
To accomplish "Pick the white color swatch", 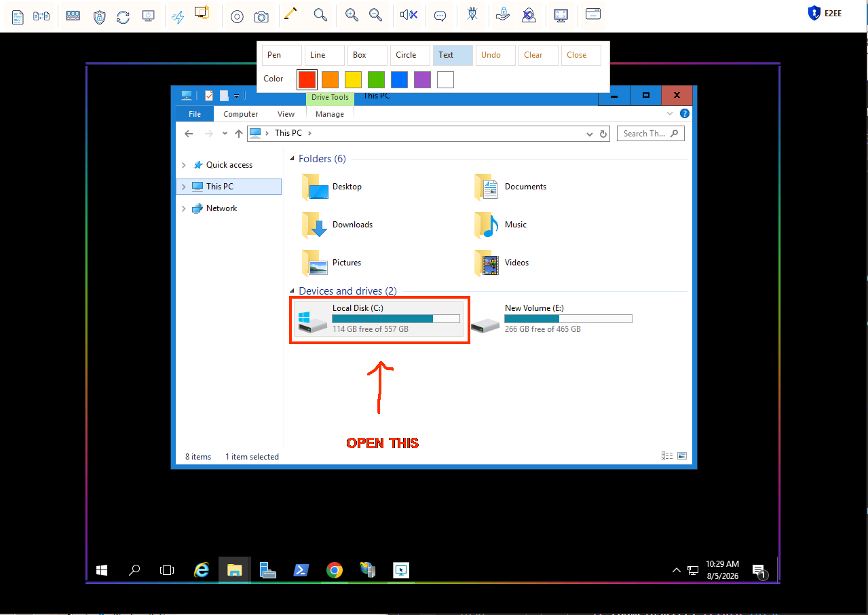I will click(445, 79).
